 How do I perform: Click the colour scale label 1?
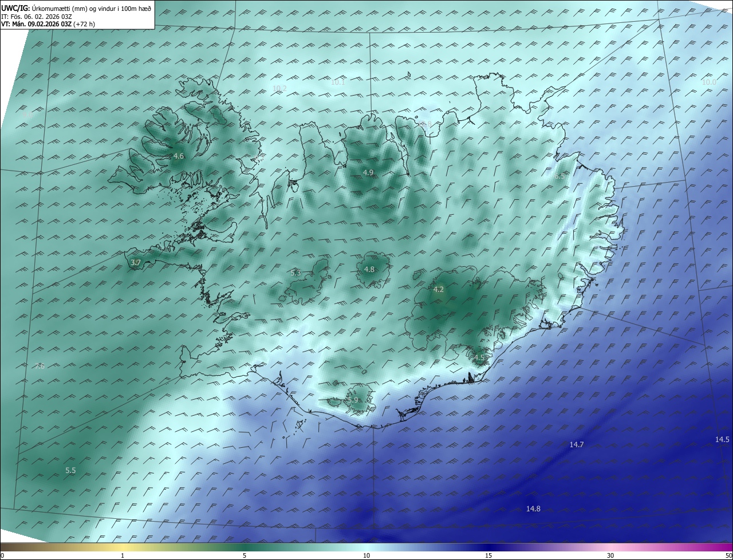click(x=123, y=555)
